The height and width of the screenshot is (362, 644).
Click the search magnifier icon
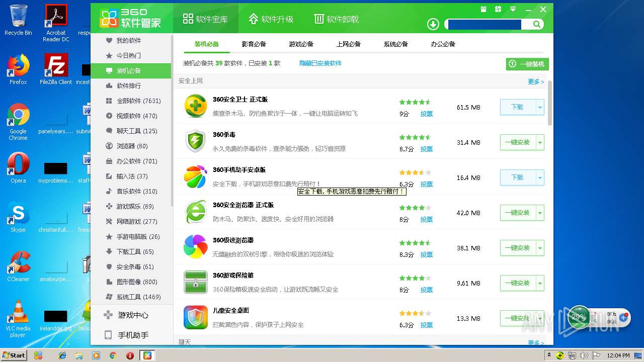[x=537, y=24]
